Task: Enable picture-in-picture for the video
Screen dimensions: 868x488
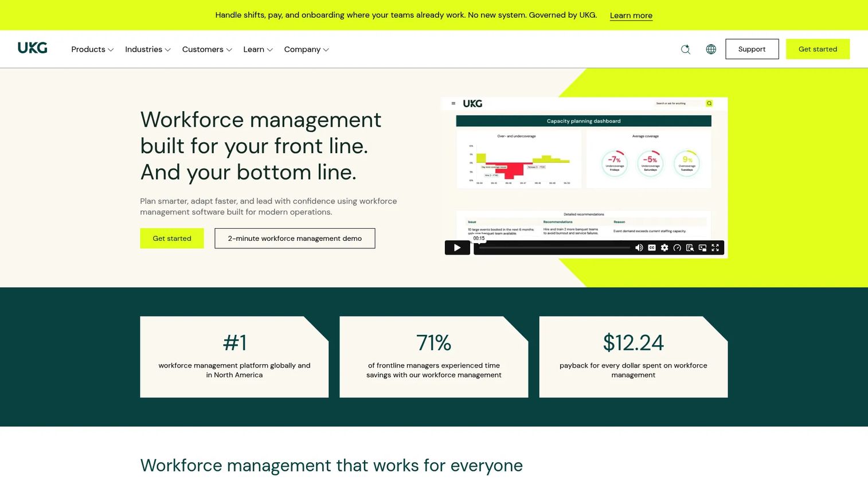Action: [702, 248]
